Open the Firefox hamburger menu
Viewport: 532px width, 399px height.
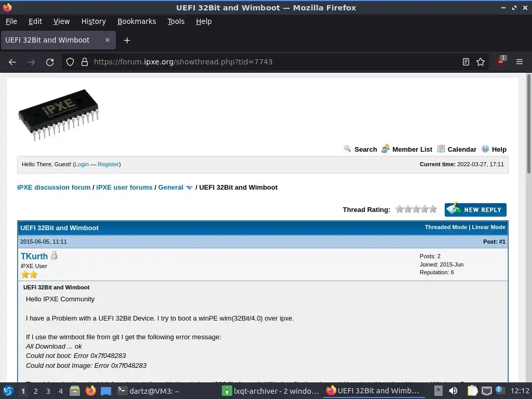(x=520, y=62)
